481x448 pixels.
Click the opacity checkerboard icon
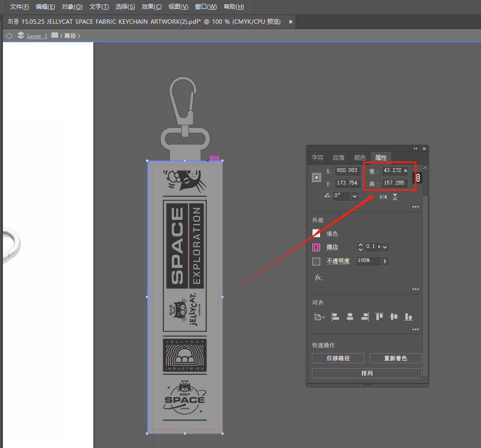(x=316, y=261)
